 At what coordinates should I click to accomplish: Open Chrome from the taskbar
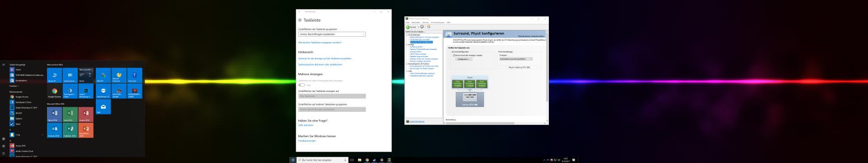click(367, 160)
